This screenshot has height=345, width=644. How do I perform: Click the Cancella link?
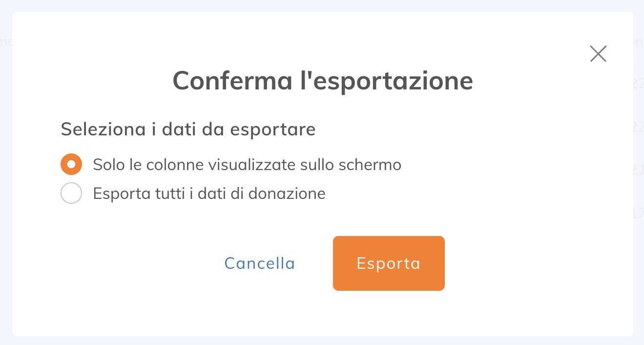260,263
